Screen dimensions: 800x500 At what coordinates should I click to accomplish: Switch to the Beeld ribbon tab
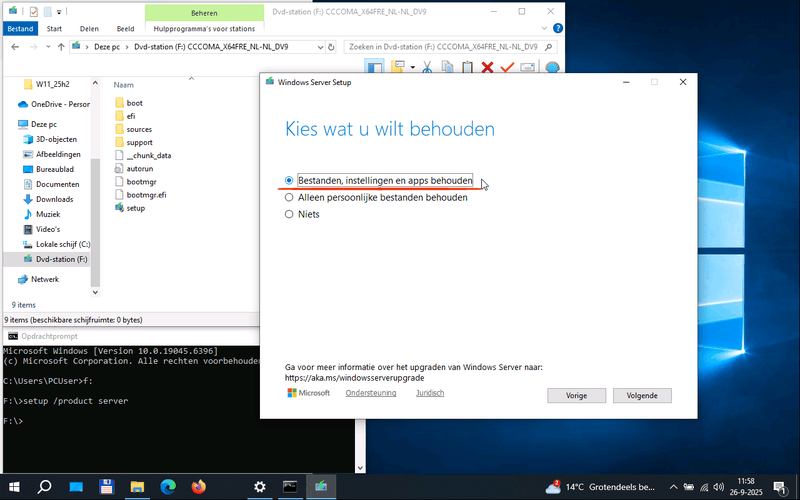125,29
